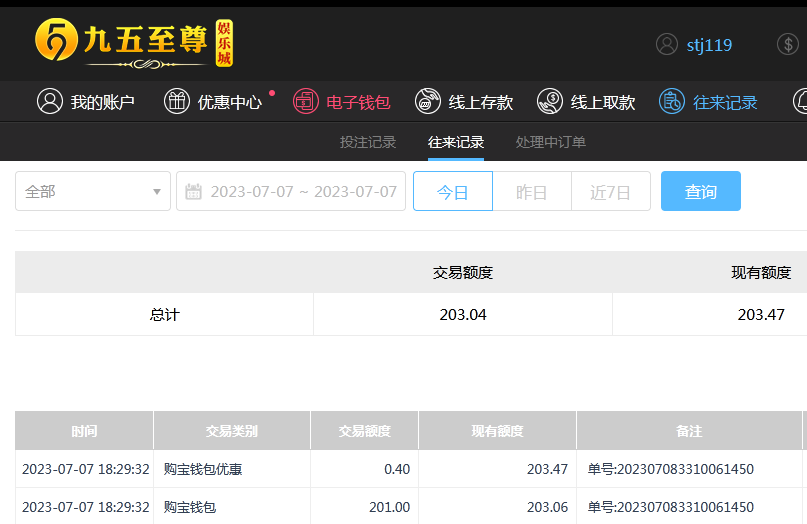Open 电子钱包 menu item

358,102
